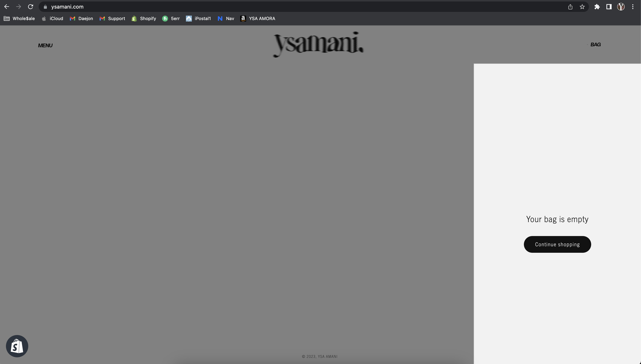Screen dimensions: 641x364
Task: Go back with the browser back arrow
Action: [7, 7]
